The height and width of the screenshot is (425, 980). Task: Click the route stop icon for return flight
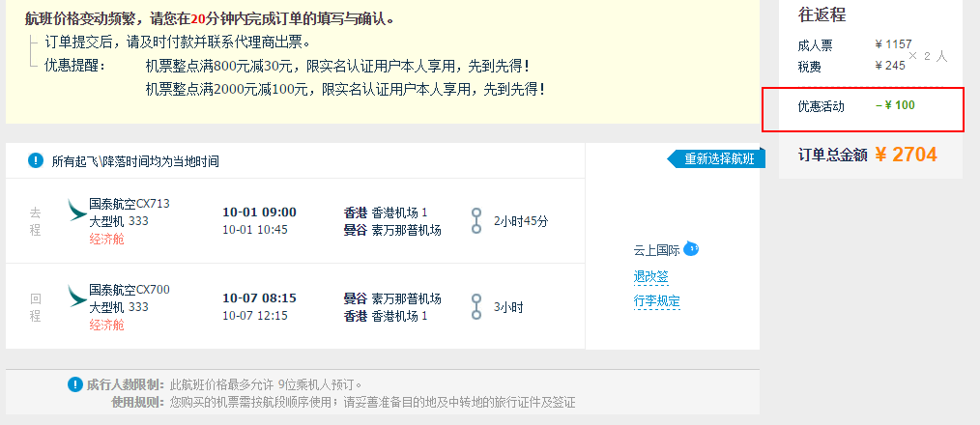tap(476, 307)
